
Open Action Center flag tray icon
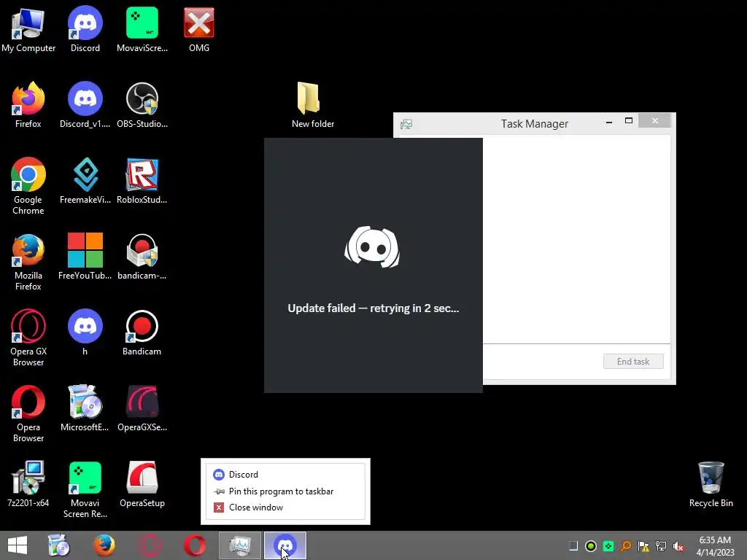tap(643, 546)
